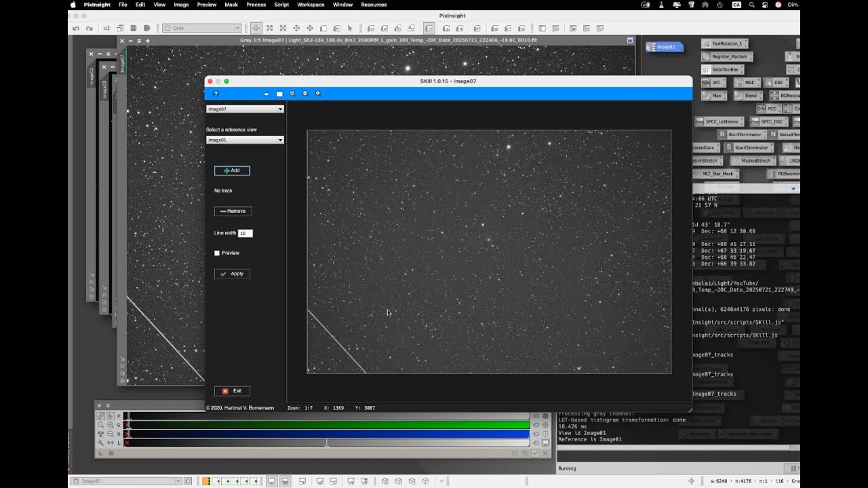The height and width of the screenshot is (488, 868).
Task: Click the Remove track button
Action: 233,211
